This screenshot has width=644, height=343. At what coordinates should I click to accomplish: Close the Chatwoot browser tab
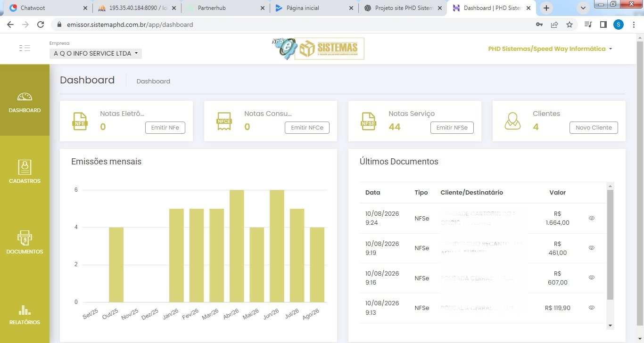click(x=85, y=8)
